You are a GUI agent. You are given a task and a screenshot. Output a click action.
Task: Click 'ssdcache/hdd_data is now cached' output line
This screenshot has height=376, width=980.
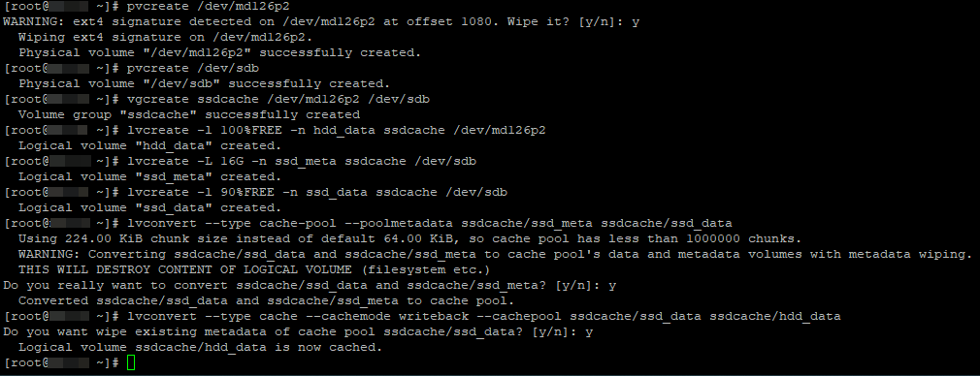tap(200, 347)
